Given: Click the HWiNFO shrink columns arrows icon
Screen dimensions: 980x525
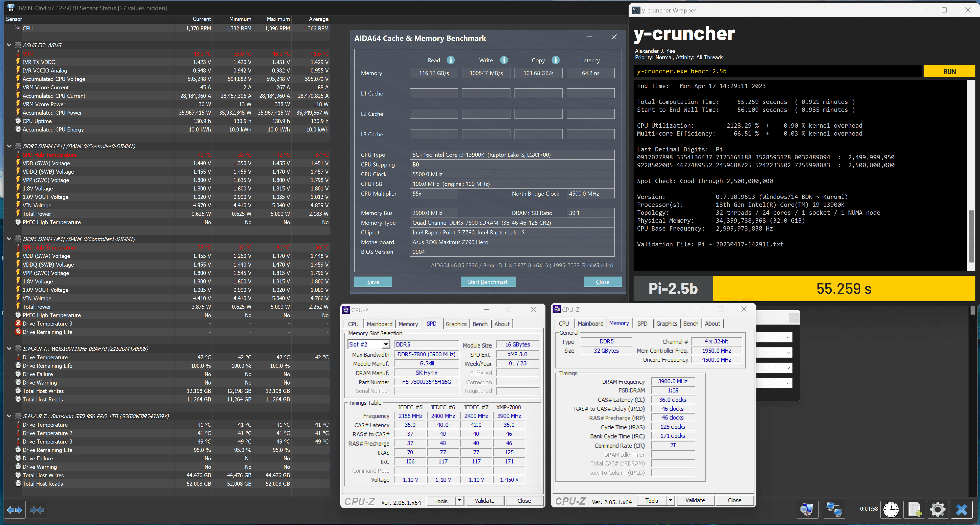Looking at the screenshot, I should tap(37, 510).
